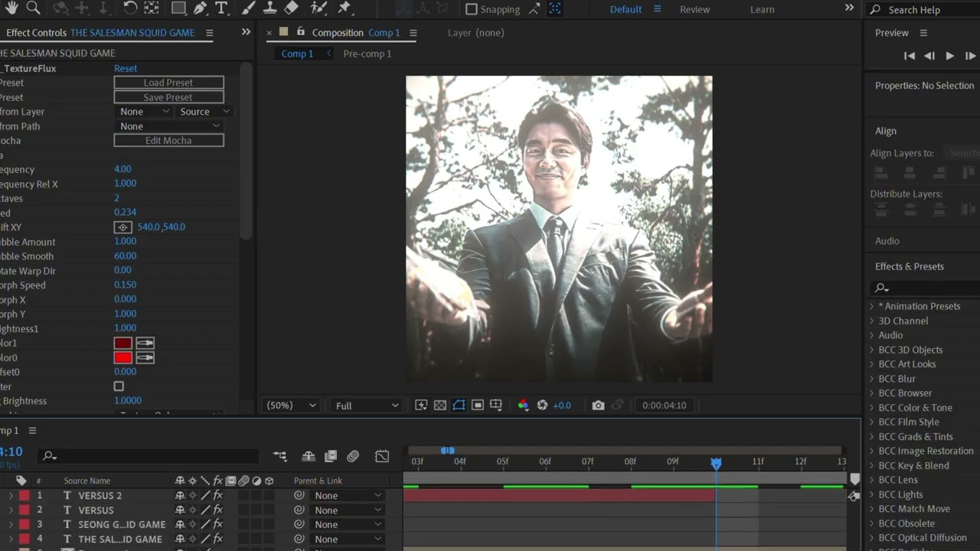Screen dimensions: 980x551
Task: Tick the unchecked Filter checkbox in Effect Controls
Action: 119,386
